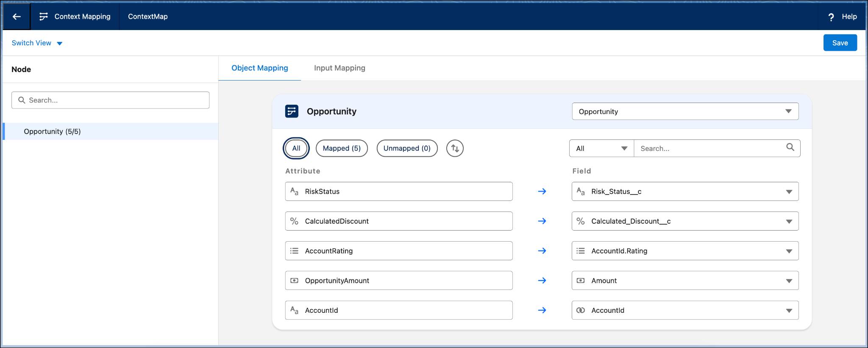Click the Opportunity node card icon
This screenshot has width=868, height=348.
pos(292,111)
